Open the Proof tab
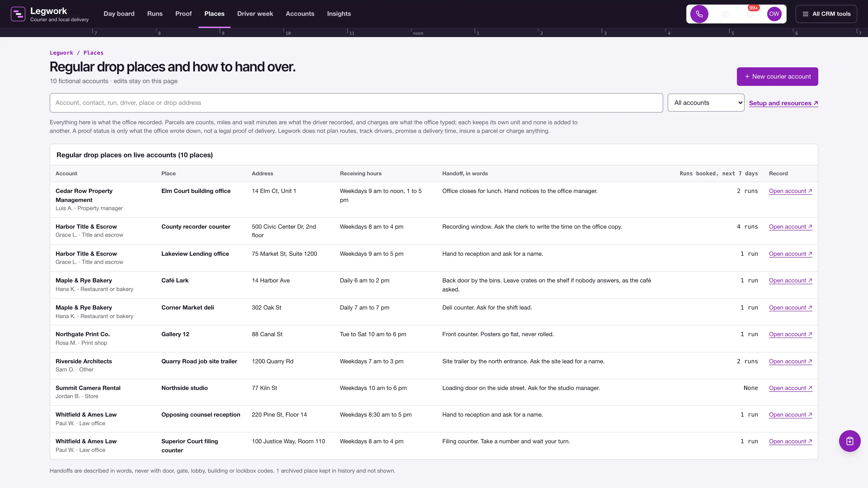 [x=183, y=14]
